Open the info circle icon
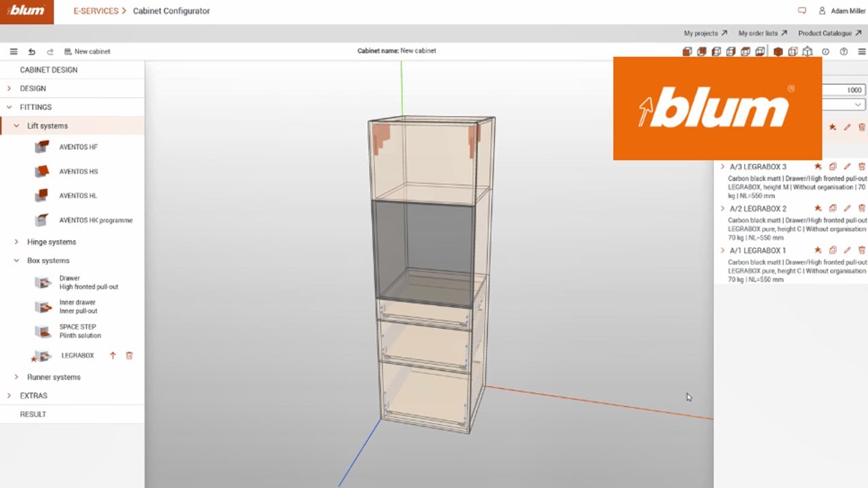The image size is (868, 488). 825,52
